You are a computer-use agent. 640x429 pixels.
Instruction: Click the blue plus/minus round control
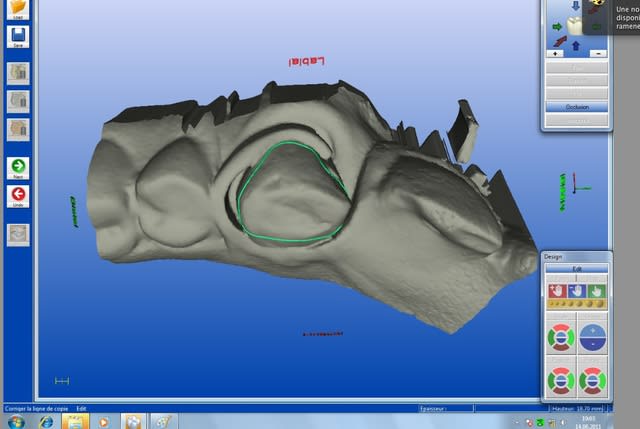point(593,336)
